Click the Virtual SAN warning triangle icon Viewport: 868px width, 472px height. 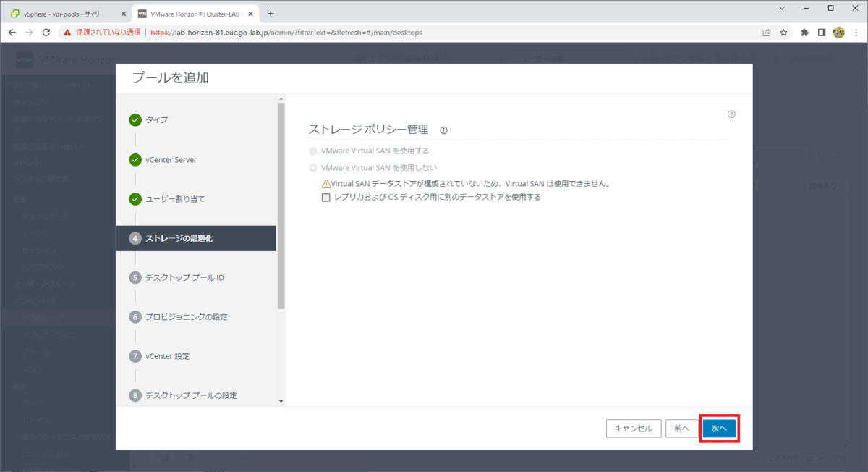pyautogui.click(x=326, y=184)
